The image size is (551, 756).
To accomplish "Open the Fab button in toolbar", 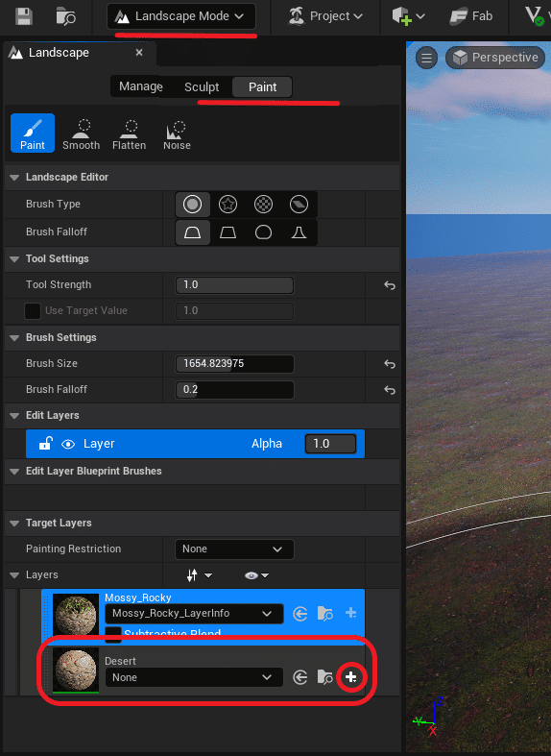I will 471,16.
